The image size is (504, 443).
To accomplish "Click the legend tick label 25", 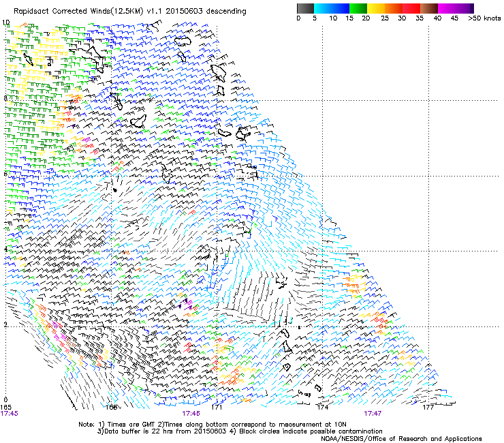I will tap(385, 18).
